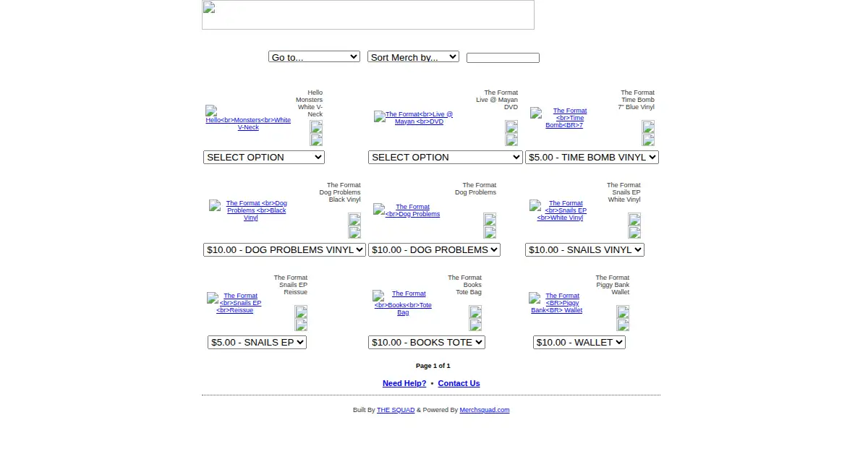Expand the '$10.00 - DOG PROBLEMS' non-vinyl dropdown
The height and width of the screenshot is (454, 868).
click(434, 249)
